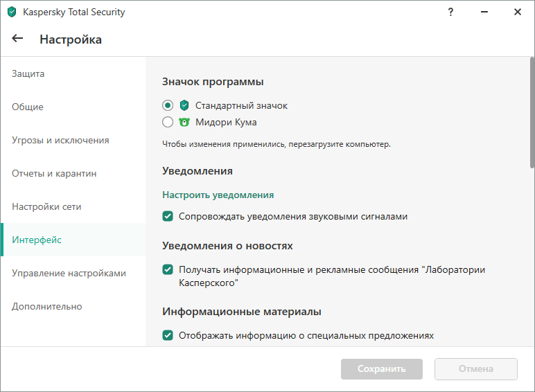Click the Midori Kuma bear icon
This screenshot has height=392, width=535.
pyautogui.click(x=184, y=123)
